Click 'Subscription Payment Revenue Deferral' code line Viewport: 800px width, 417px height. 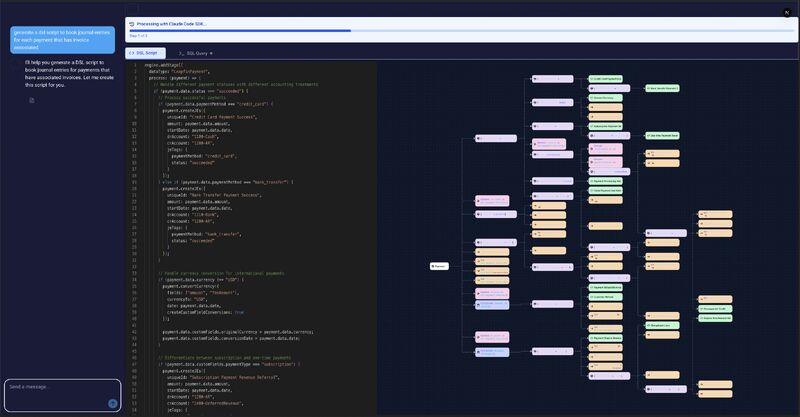[x=223, y=377]
